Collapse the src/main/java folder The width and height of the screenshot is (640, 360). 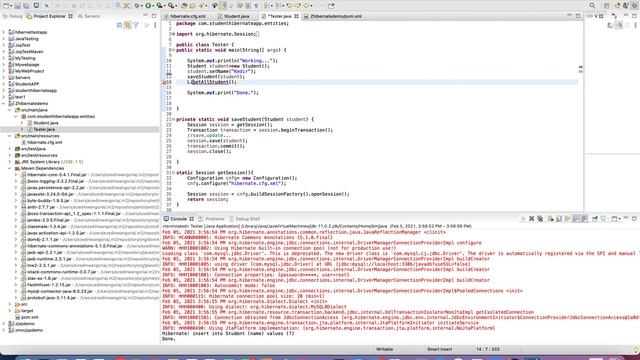tap(10, 110)
